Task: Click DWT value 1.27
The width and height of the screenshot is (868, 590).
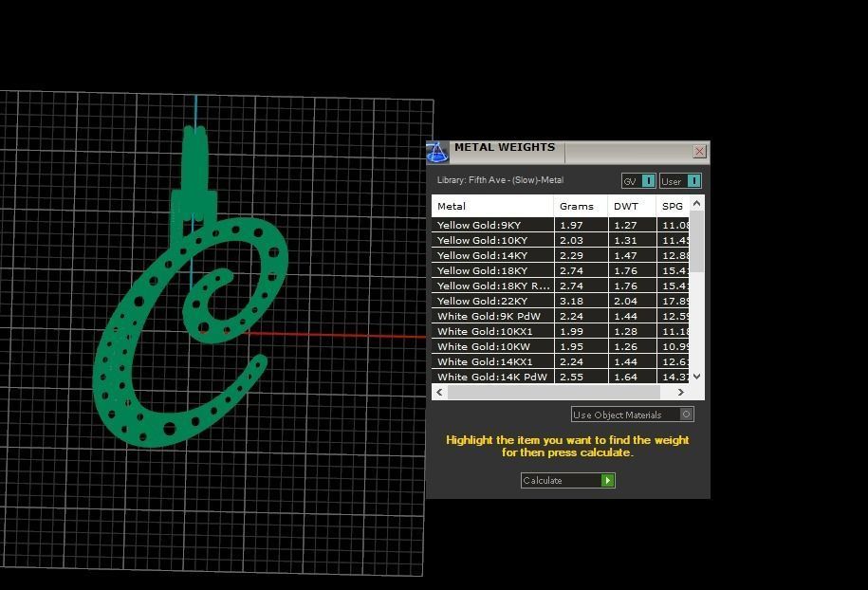Action: [625, 225]
